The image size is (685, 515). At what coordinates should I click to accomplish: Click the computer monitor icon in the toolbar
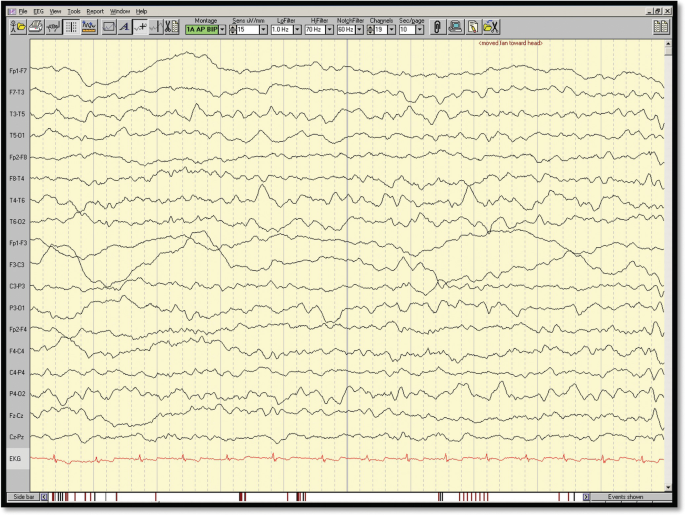point(455,27)
